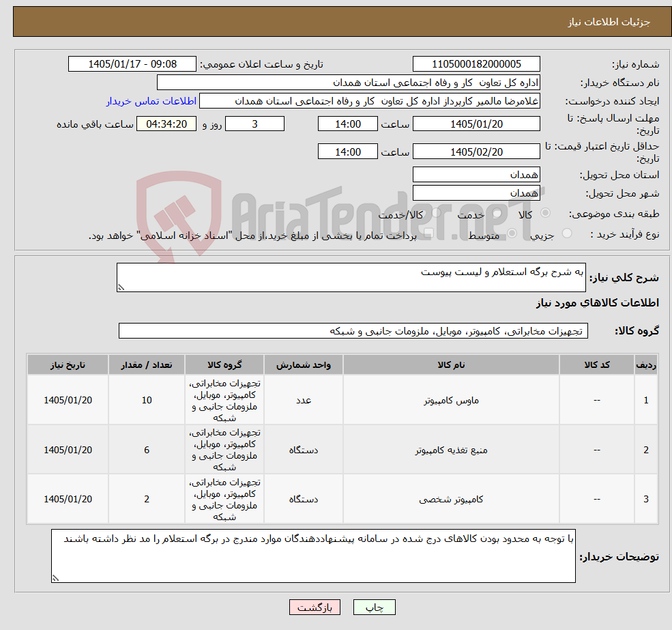Click the عدد unit cell
This screenshot has height=630, width=672.
click(x=304, y=400)
